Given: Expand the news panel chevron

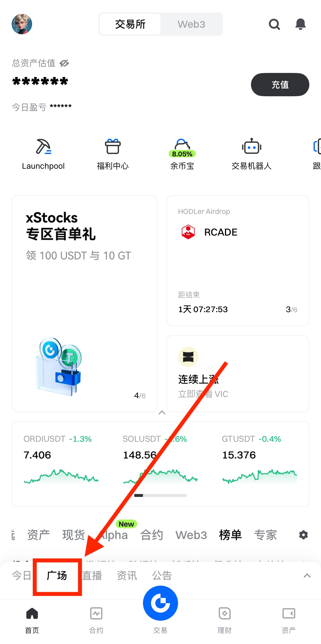Looking at the screenshot, I should (x=307, y=576).
